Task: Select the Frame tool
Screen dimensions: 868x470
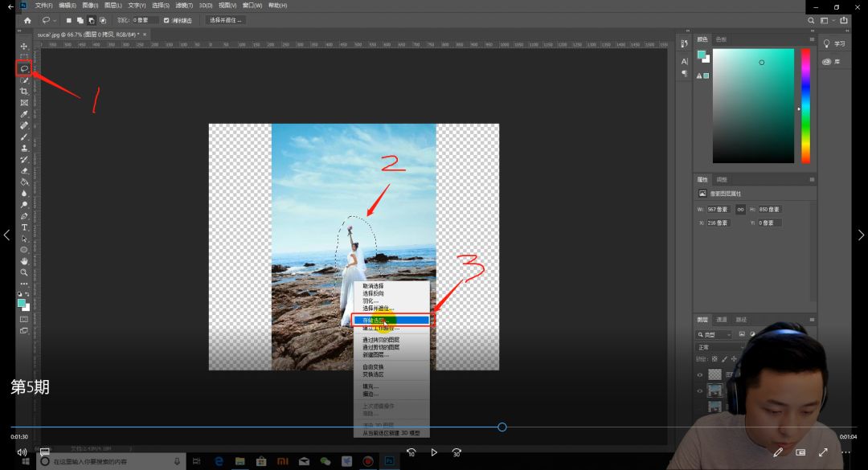Action: (24, 103)
